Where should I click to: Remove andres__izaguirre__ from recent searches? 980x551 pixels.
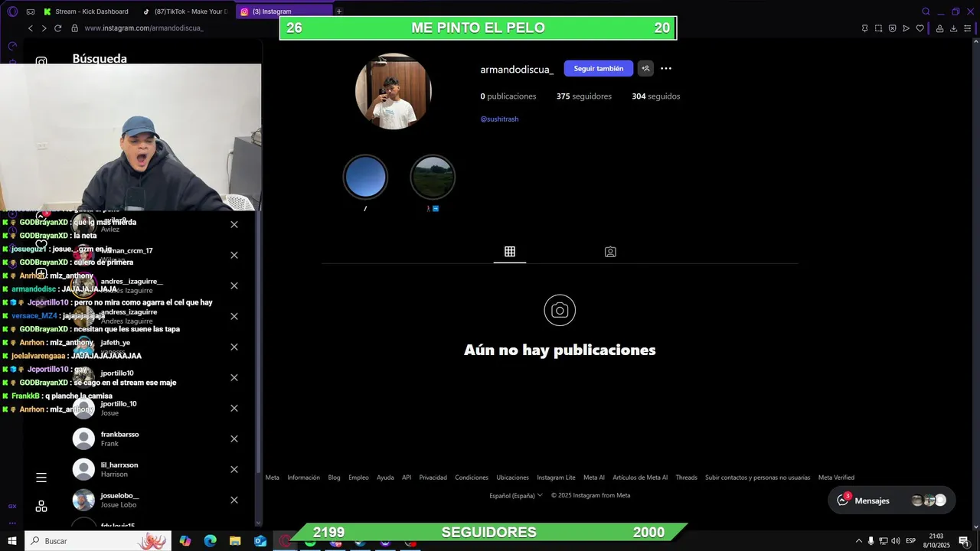[234, 285]
